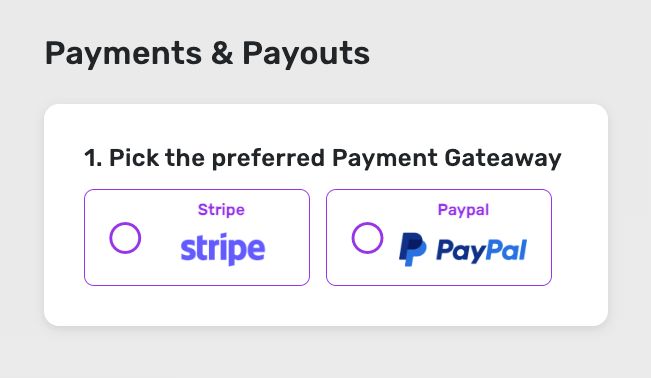Image resolution: width=651 pixels, height=378 pixels.
Task: Click the Payments & Payouts page heading
Action: pyautogui.click(x=207, y=54)
